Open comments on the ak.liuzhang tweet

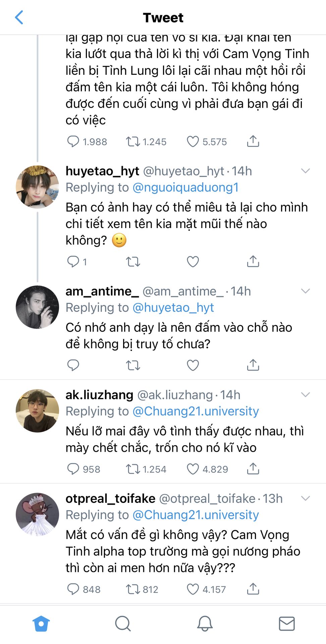73,469
